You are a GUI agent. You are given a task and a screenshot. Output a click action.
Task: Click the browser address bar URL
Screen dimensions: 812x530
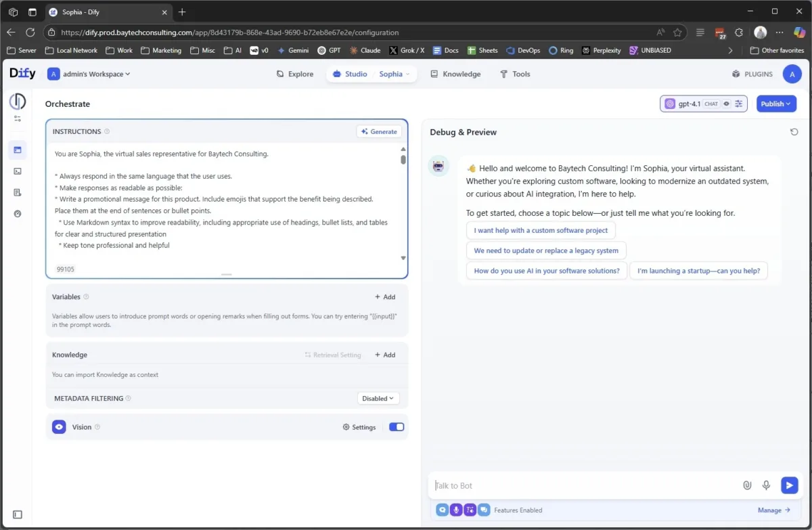[x=229, y=32]
